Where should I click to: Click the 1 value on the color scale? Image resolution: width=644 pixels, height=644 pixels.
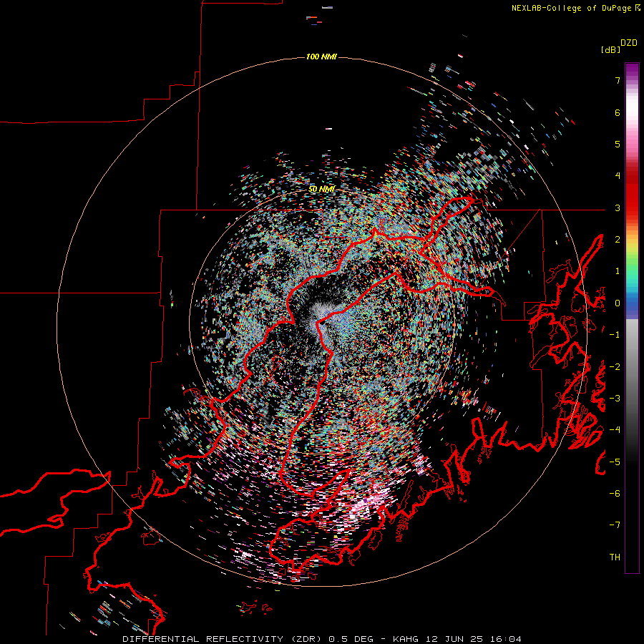coord(618,271)
